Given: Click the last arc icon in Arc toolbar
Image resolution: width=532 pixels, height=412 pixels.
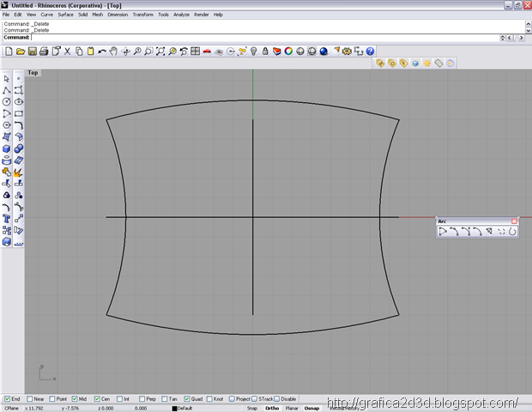Looking at the screenshot, I should [512, 232].
